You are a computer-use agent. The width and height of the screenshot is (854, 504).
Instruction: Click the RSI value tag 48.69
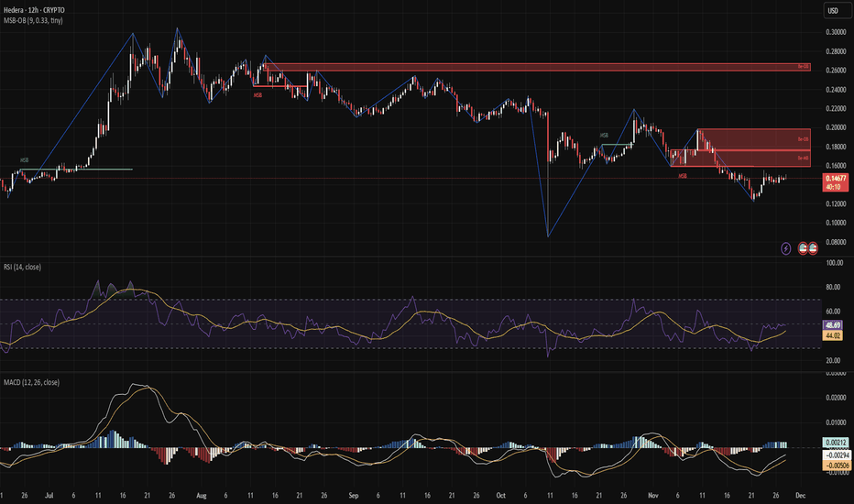tap(834, 324)
